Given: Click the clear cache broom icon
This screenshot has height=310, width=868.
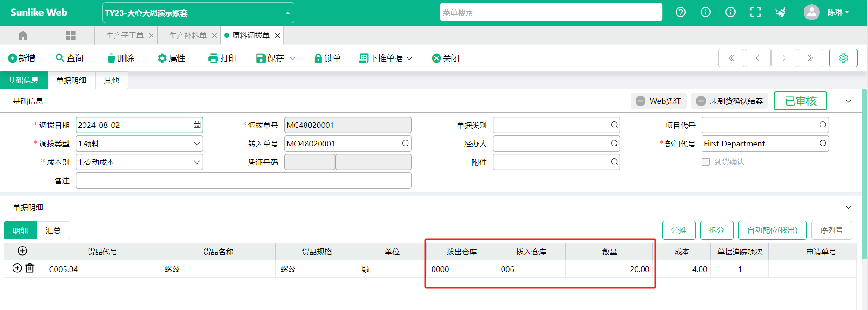Looking at the screenshot, I should point(781,13).
